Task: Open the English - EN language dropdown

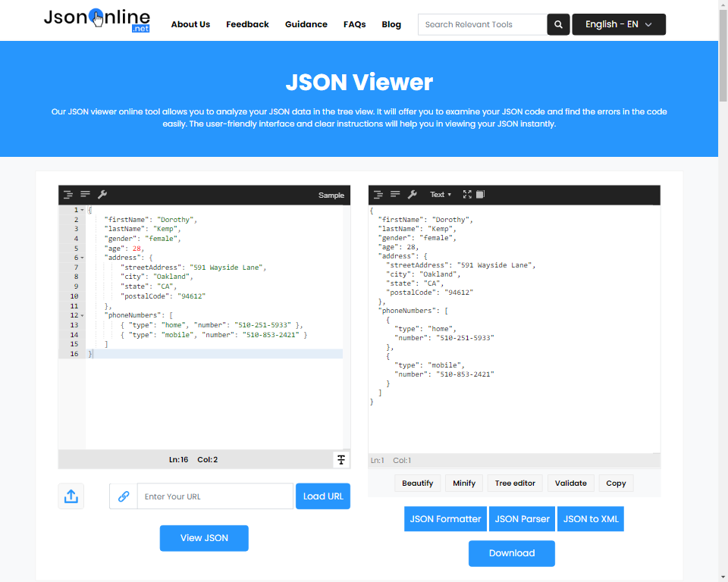Action: tap(618, 24)
